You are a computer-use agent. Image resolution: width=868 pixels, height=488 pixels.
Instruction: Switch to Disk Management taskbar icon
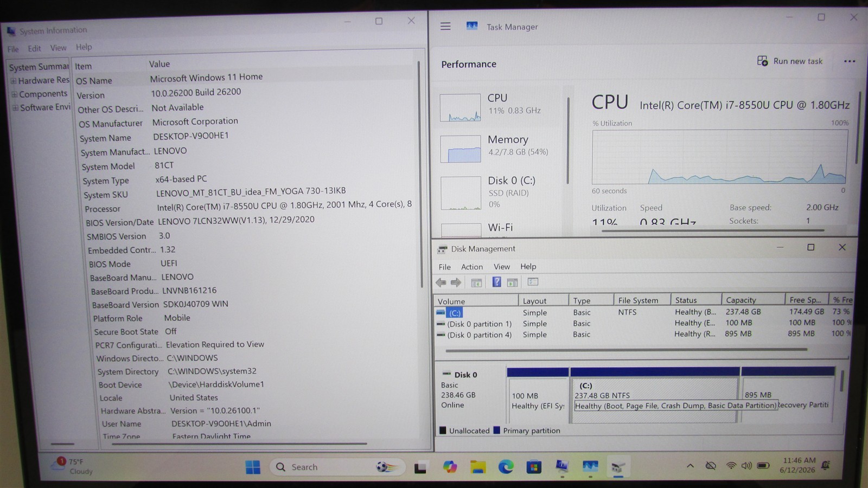(618, 466)
